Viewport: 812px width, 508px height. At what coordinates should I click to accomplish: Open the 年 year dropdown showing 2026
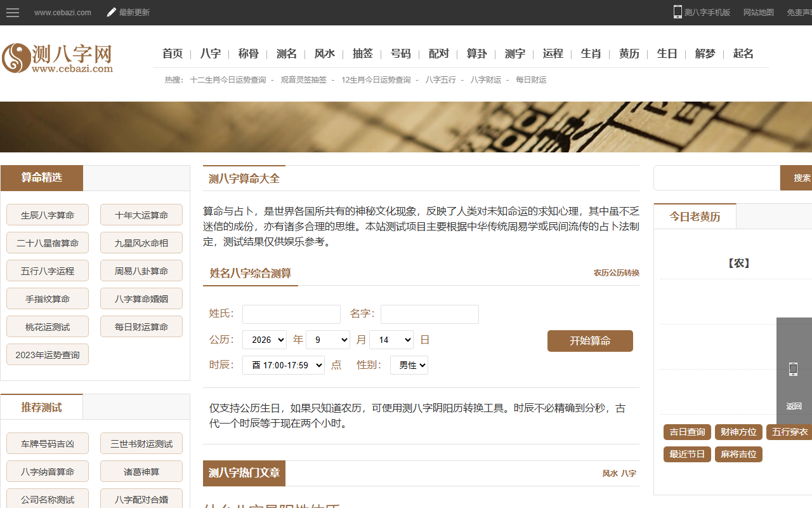pyautogui.click(x=265, y=340)
